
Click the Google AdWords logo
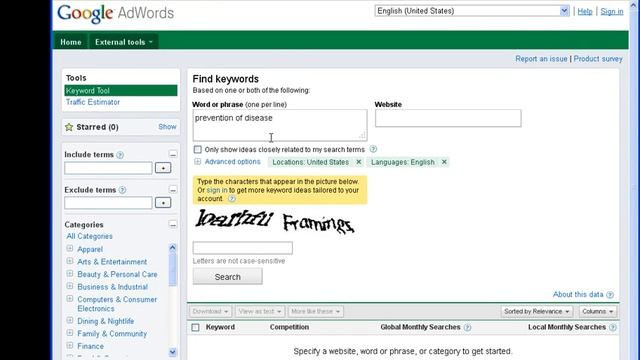pos(116,13)
